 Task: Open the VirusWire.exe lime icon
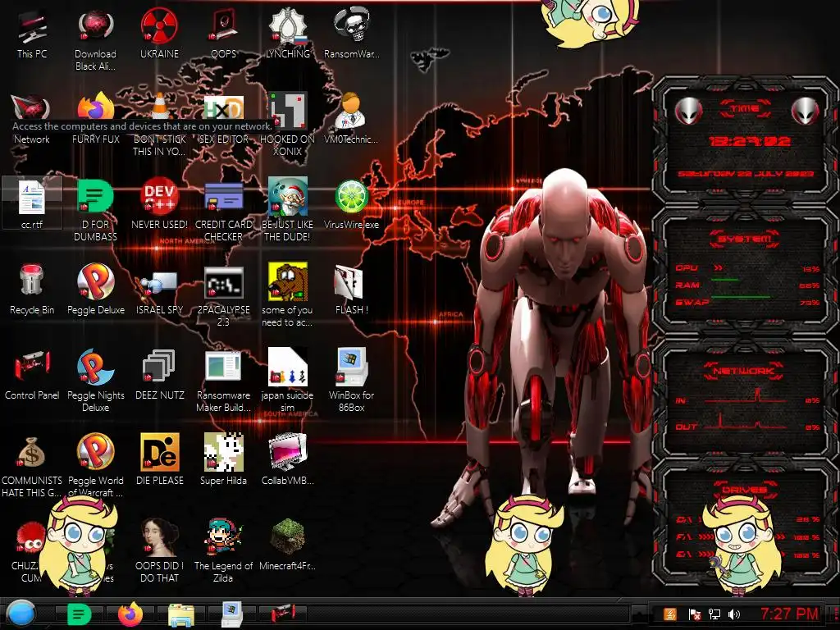point(351,204)
